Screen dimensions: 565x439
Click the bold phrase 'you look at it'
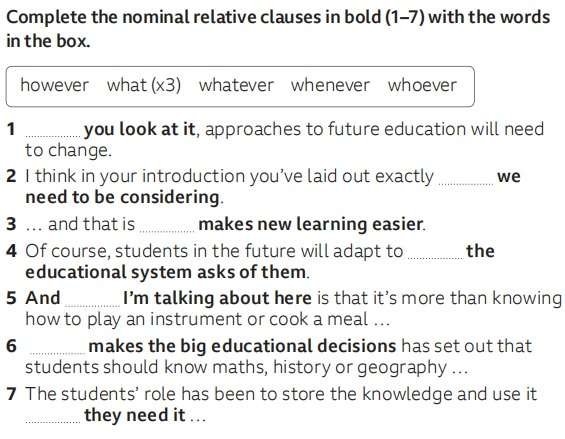[140, 129]
